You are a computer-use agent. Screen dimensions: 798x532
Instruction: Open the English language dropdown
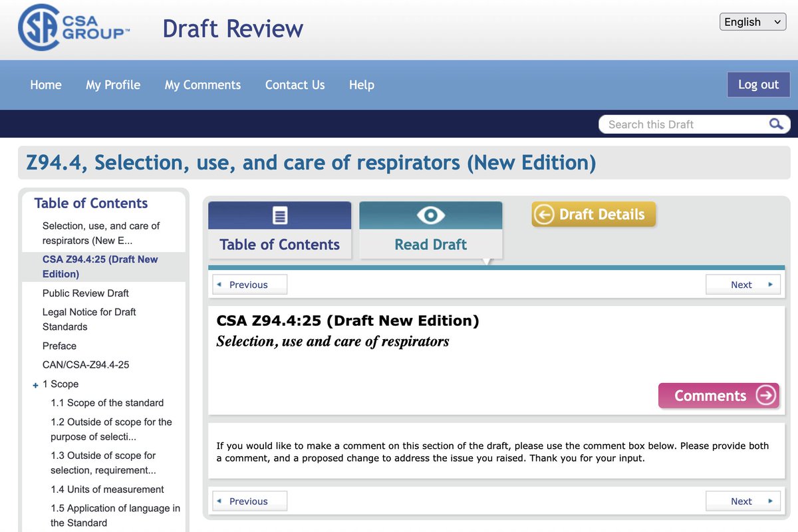click(752, 21)
